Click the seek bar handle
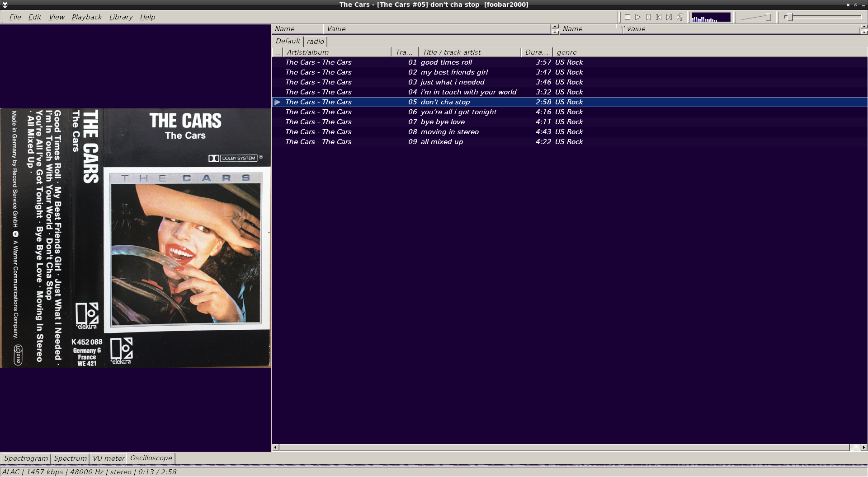Image resolution: width=868 pixels, height=477 pixels. click(790, 17)
